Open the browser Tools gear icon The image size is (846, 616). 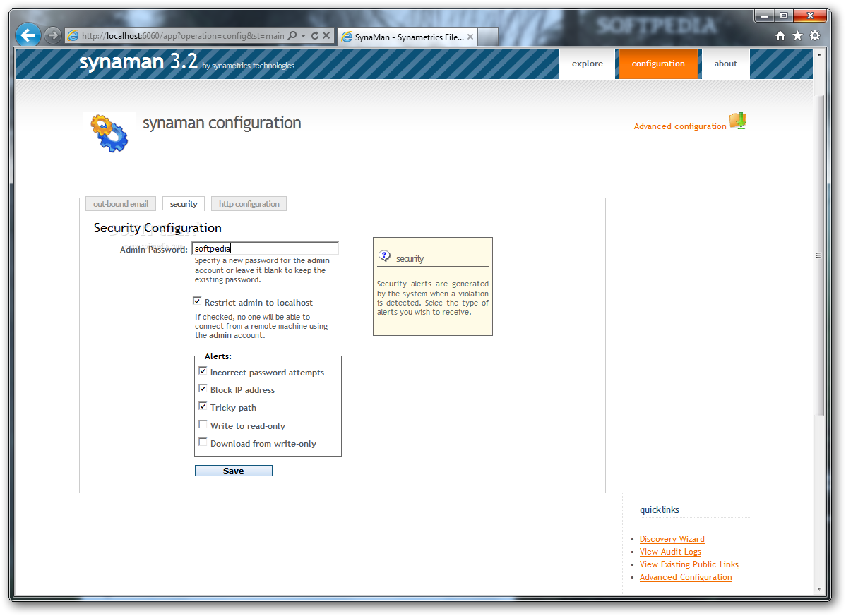pyautogui.click(x=815, y=35)
